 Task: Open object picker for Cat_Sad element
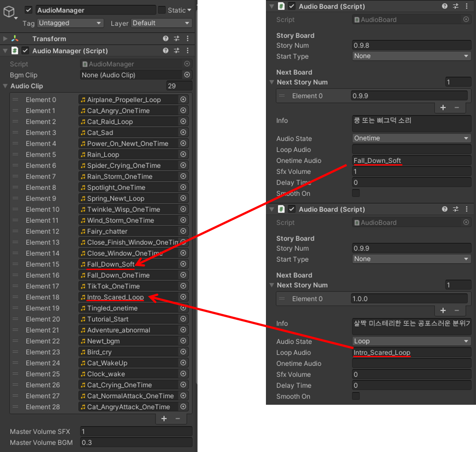(183, 132)
